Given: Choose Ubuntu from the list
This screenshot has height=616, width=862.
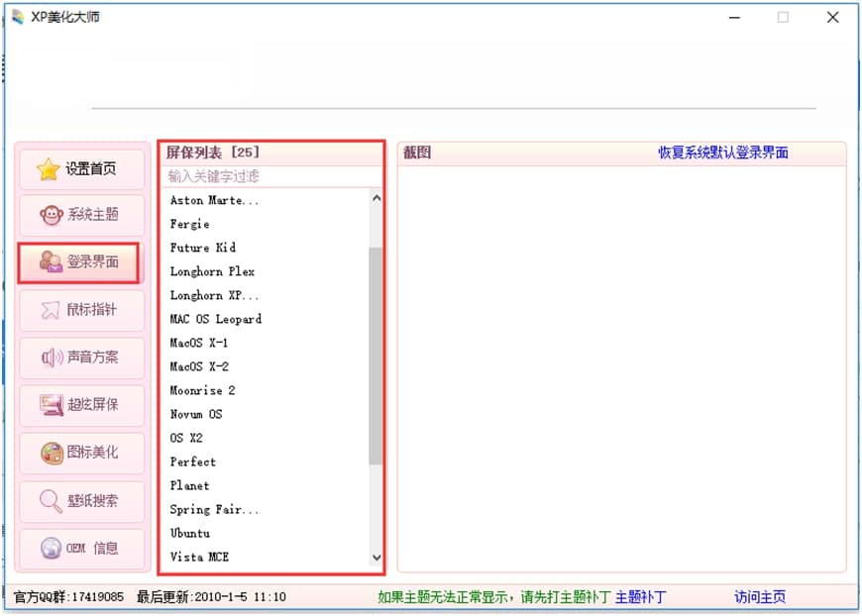Looking at the screenshot, I should point(189,533).
